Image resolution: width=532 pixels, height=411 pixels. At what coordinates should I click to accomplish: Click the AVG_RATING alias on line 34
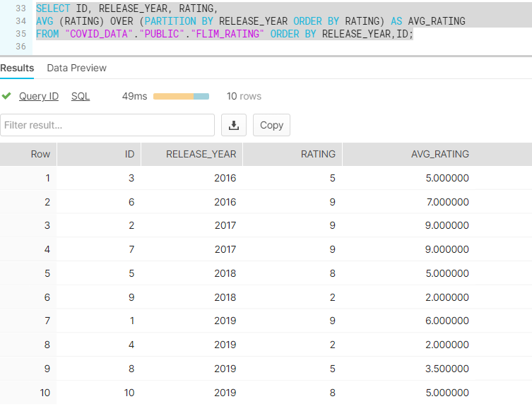pyautogui.click(x=437, y=21)
